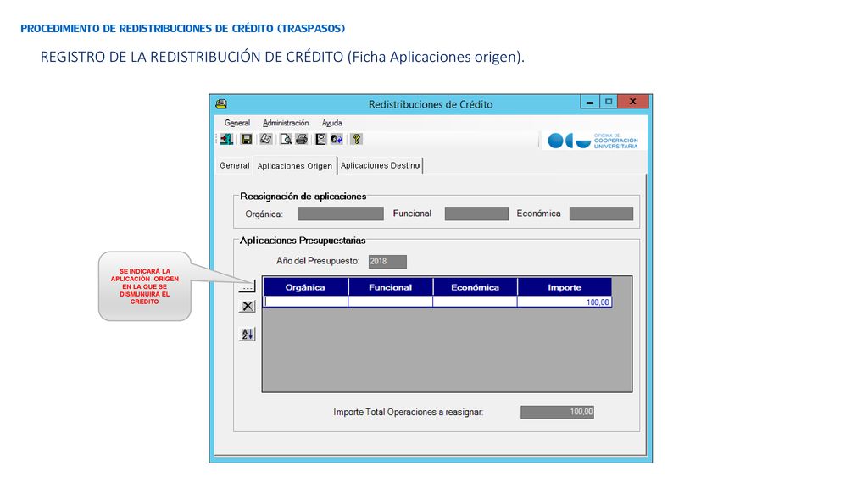This screenshot has width=868, height=488.
Task: Click the X delete-row button beside grid
Action: pos(247,306)
